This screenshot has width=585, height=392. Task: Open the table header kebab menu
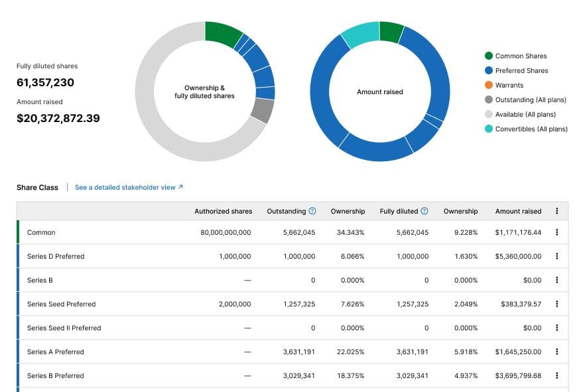pyautogui.click(x=557, y=210)
